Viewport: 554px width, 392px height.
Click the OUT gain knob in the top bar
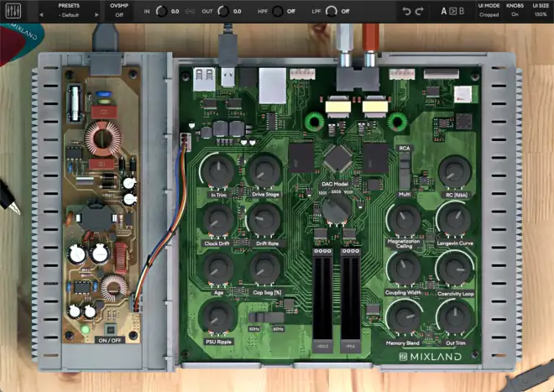pyautogui.click(x=223, y=11)
